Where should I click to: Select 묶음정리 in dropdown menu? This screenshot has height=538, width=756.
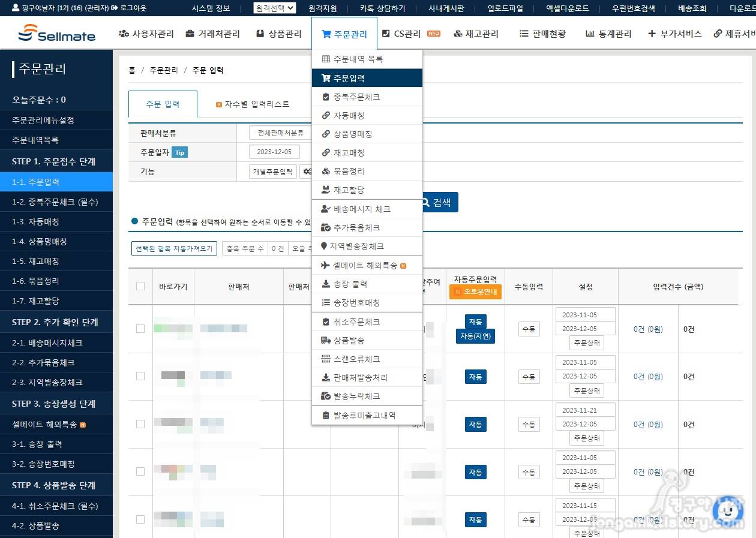pos(367,171)
